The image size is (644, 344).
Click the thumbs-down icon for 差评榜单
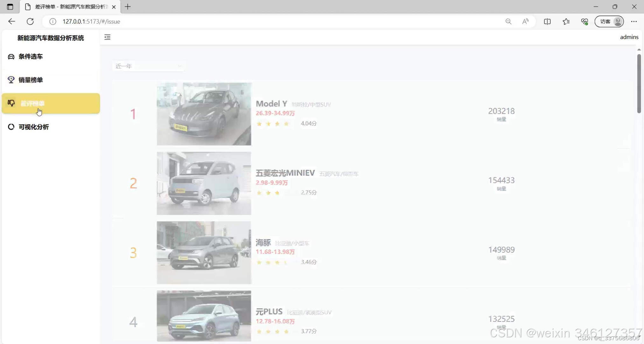11,103
